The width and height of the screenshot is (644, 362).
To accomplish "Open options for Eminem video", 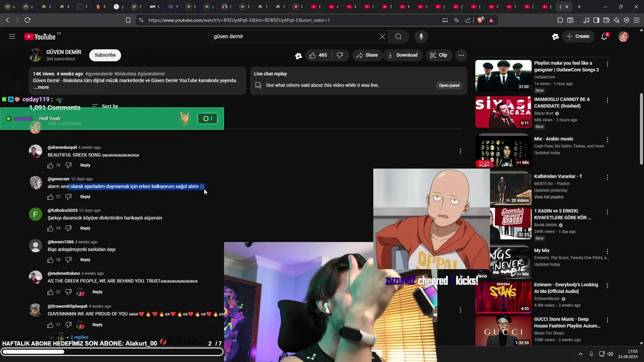I will 607,286.
